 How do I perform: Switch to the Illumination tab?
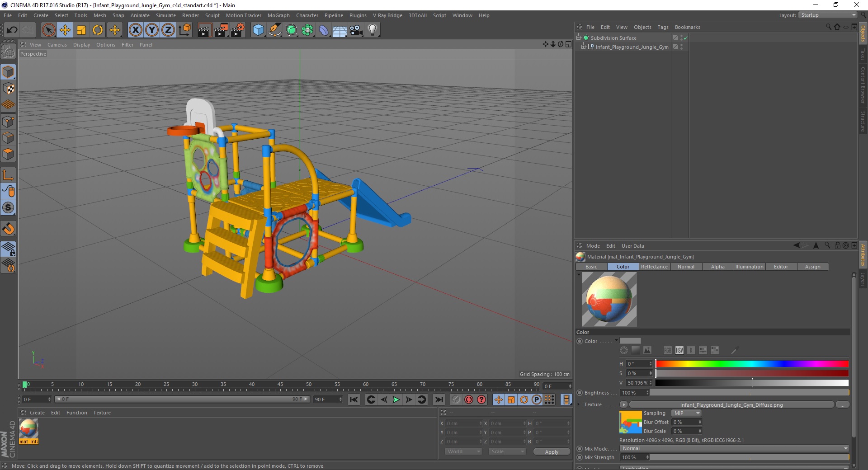tap(749, 267)
